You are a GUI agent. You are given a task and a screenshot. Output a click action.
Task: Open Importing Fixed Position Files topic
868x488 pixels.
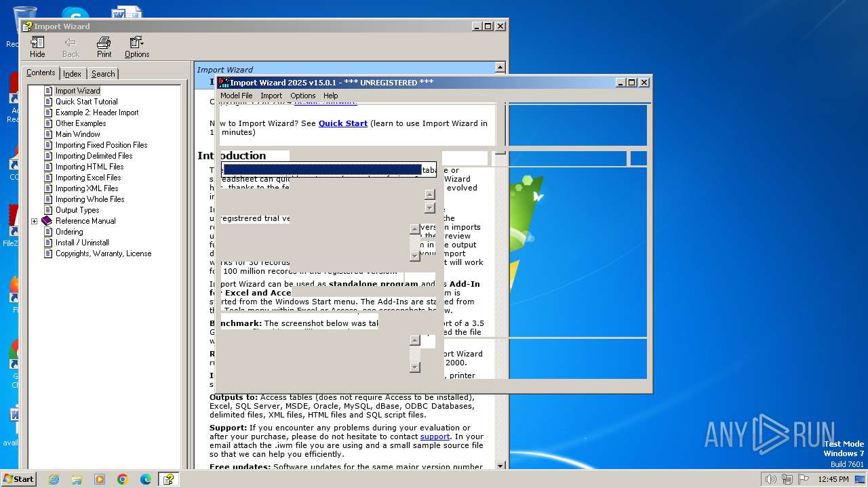point(101,145)
